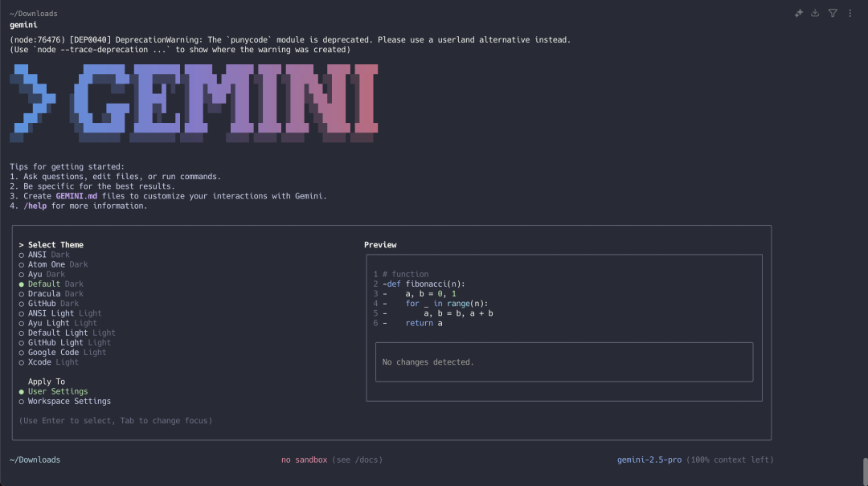The image size is (868, 486).
Task: Select the ANSI Dark theme
Action: (44, 255)
